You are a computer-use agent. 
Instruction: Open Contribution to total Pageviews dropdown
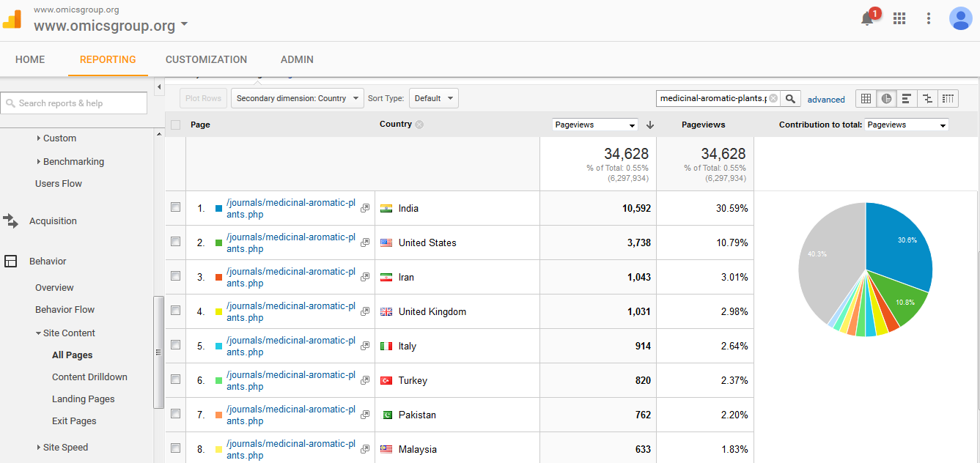point(906,125)
